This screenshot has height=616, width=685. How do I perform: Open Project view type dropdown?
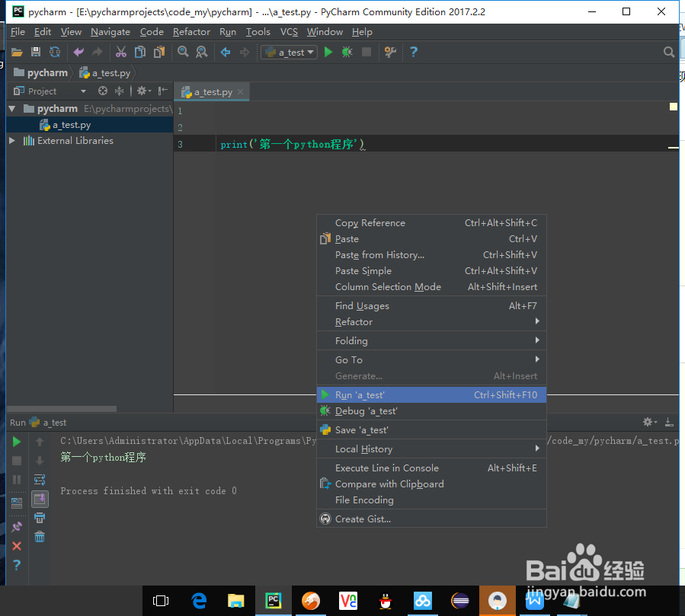click(83, 91)
